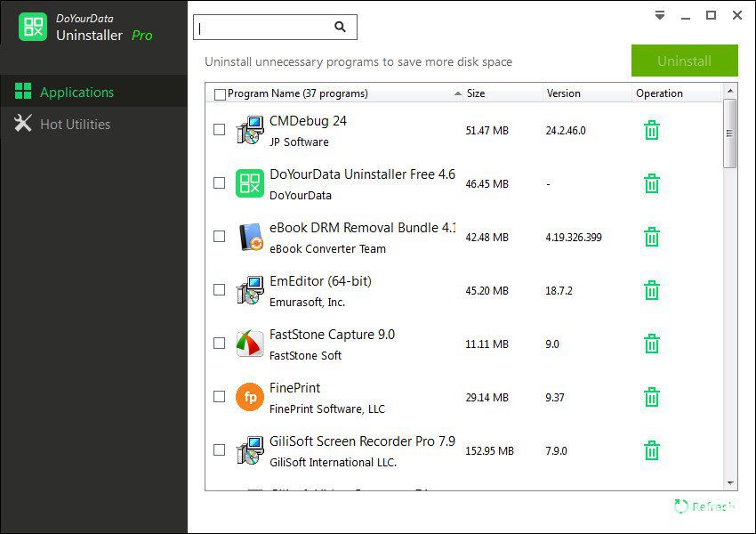756x534 pixels.
Task: Check the DoYourData Uninstaller Free 4.6 checkbox
Action: (219, 182)
